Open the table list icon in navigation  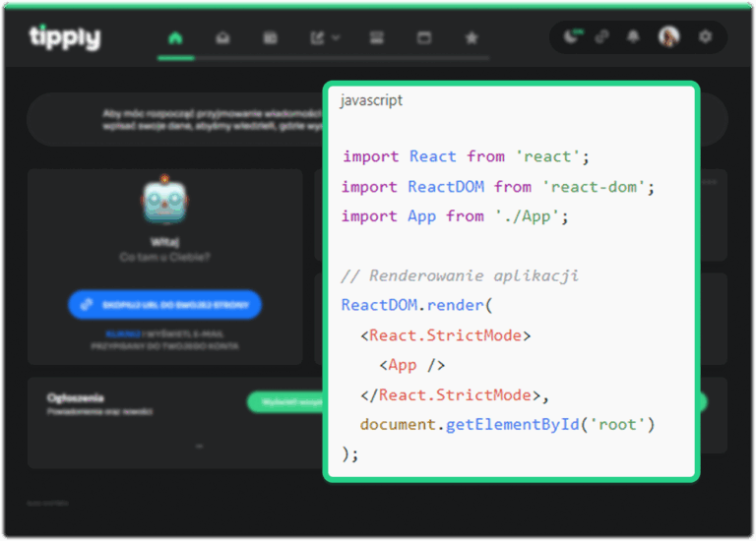[270, 37]
